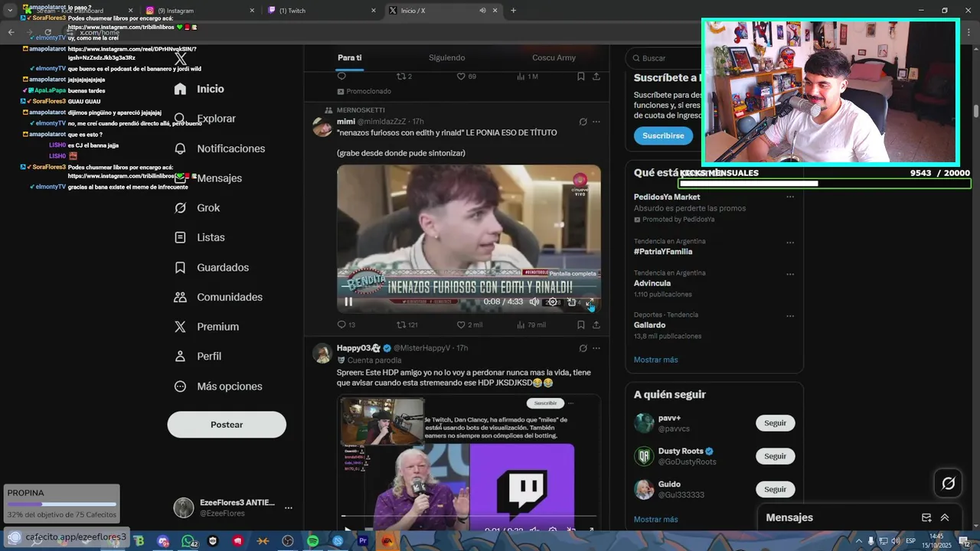
Task: Open options for Advíncula trend
Action: click(x=790, y=274)
